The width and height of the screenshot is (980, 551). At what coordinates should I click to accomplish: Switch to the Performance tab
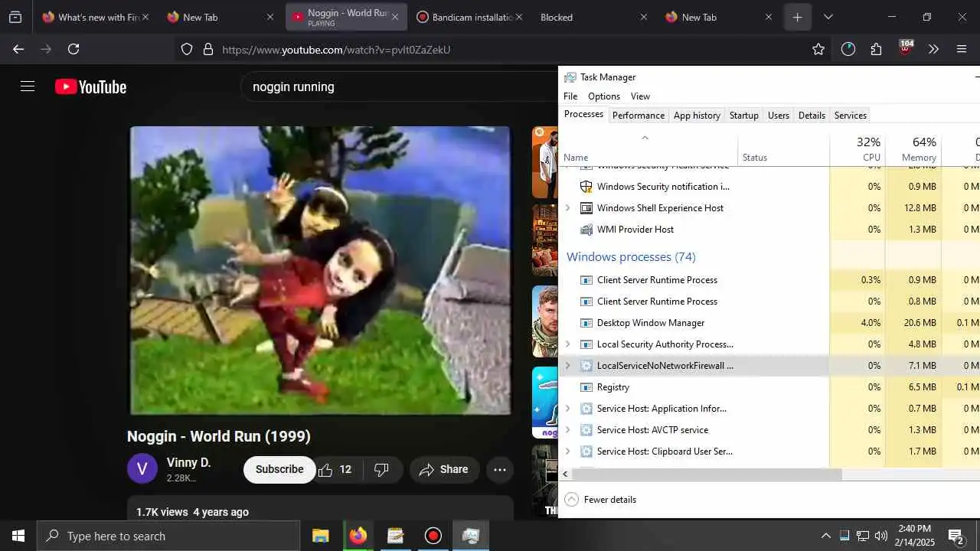click(x=639, y=116)
